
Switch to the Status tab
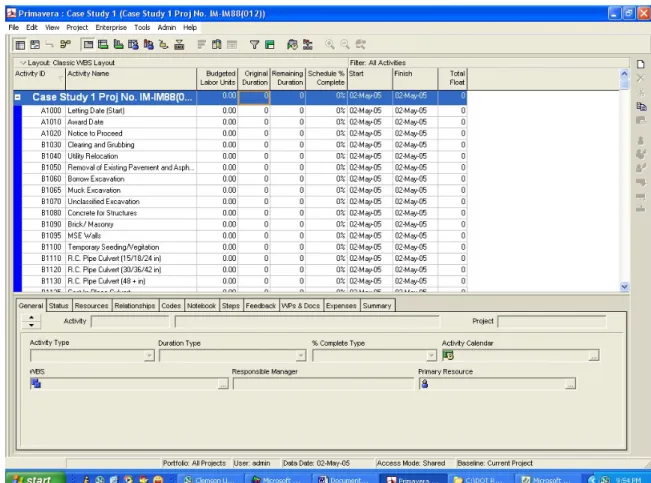tap(59, 306)
